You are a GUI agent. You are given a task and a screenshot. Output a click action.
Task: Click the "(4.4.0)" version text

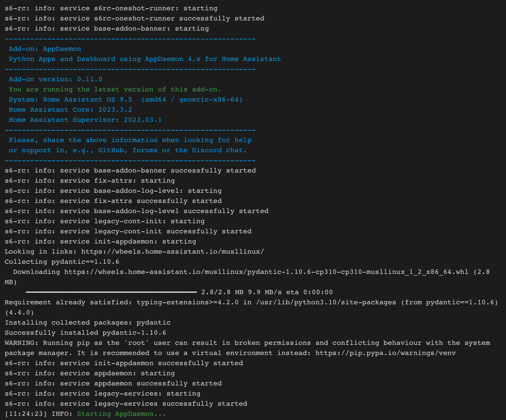19,312
